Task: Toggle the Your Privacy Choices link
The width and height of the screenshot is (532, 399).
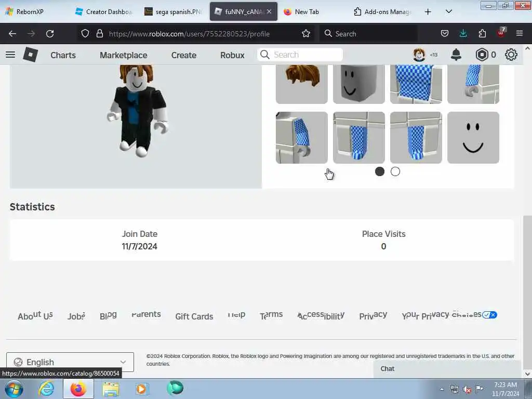Action: click(x=449, y=315)
